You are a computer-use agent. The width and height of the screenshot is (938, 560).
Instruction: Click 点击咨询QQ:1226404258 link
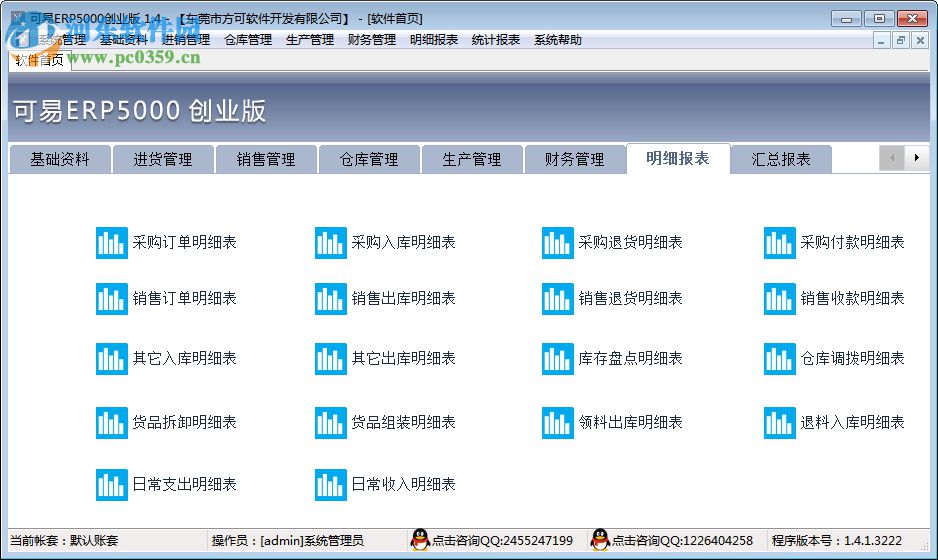click(x=682, y=541)
